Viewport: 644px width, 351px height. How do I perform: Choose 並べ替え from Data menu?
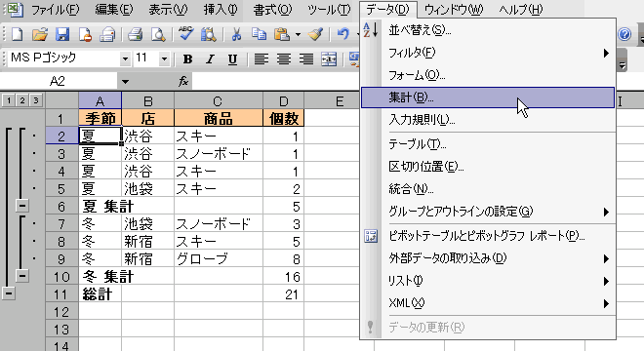coord(488,30)
